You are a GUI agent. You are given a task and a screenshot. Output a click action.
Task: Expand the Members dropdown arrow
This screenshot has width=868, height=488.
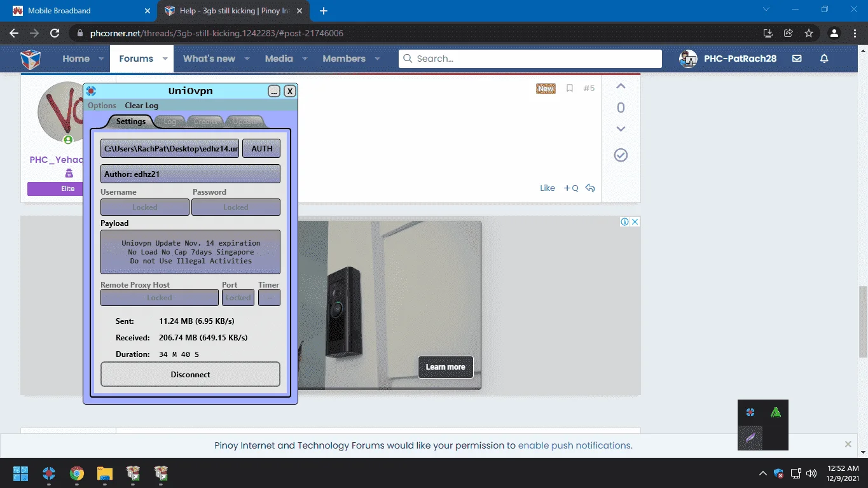(377, 59)
